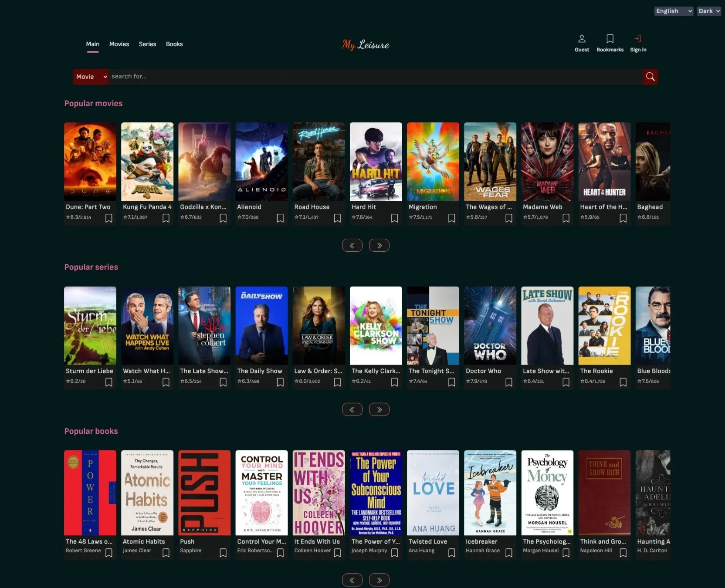The width and height of the screenshot is (725, 588).
Task: Open Doctor Who series poster
Action: pyautogui.click(x=490, y=325)
